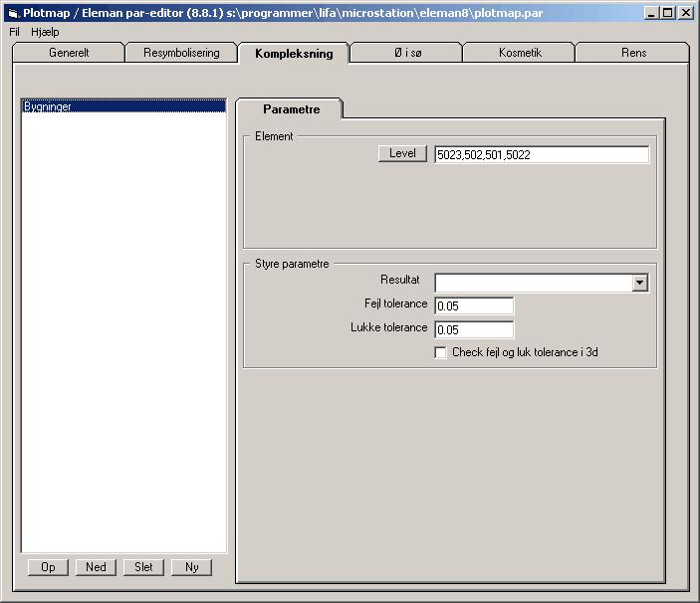Image resolution: width=700 pixels, height=603 pixels.
Task: Open the Ø i sø tab
Action: click(407, 53)
